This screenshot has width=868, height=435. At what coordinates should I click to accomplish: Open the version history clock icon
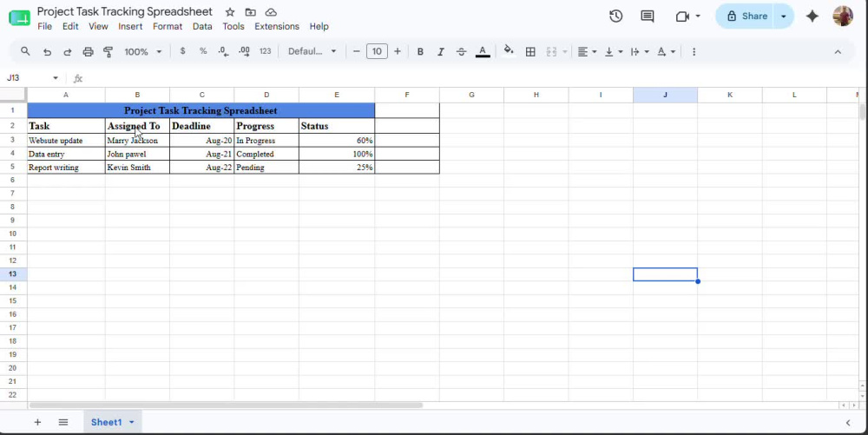[615, 16]
